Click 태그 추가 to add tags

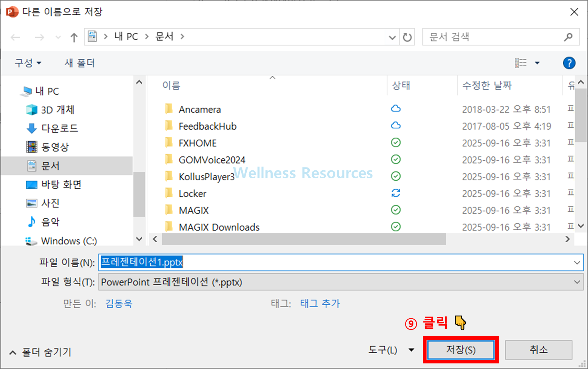pos(320,304)
